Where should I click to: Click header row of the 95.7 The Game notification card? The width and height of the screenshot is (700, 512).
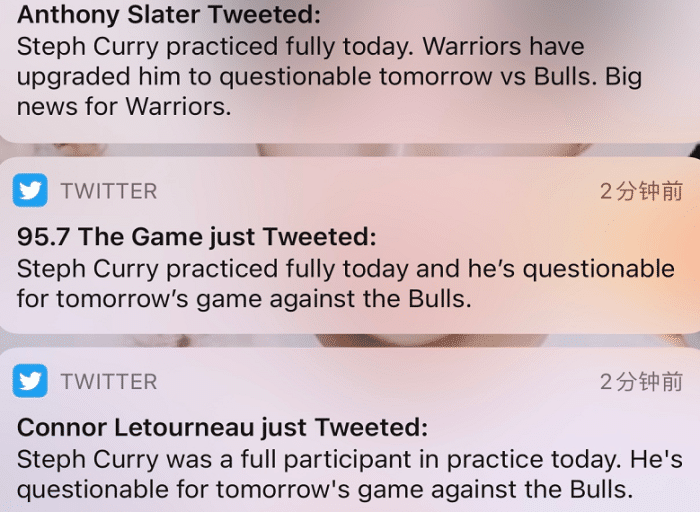(350, 191)
